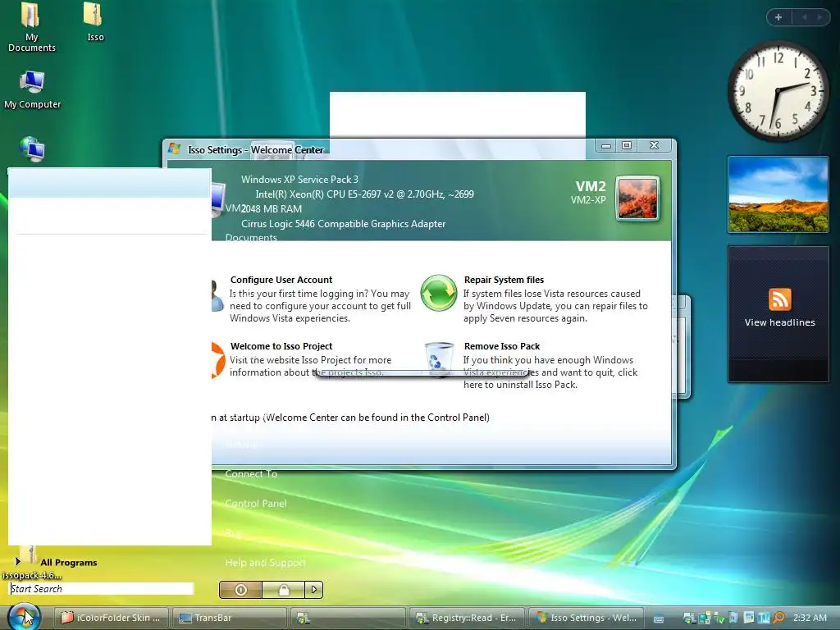Open Connect To from Start menu

[x=251, y=474]
